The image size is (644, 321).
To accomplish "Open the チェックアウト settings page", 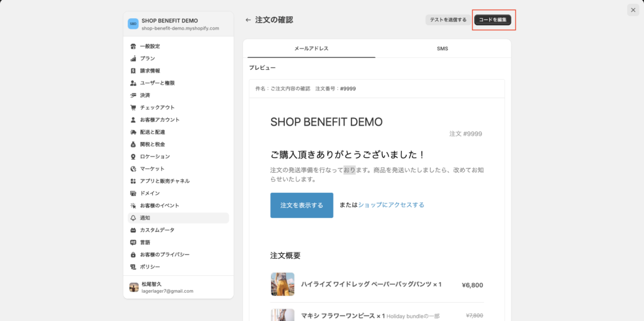I will click(x=178, y=107).
